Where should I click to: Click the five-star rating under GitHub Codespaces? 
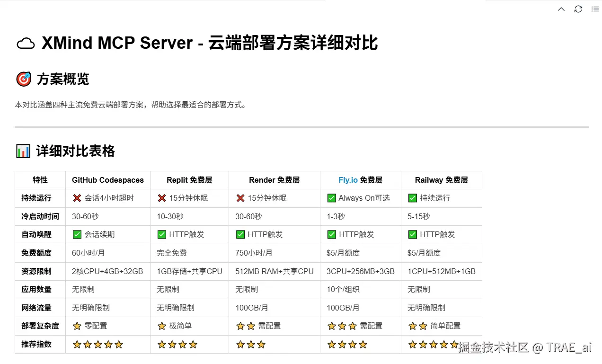coord(98,344)
